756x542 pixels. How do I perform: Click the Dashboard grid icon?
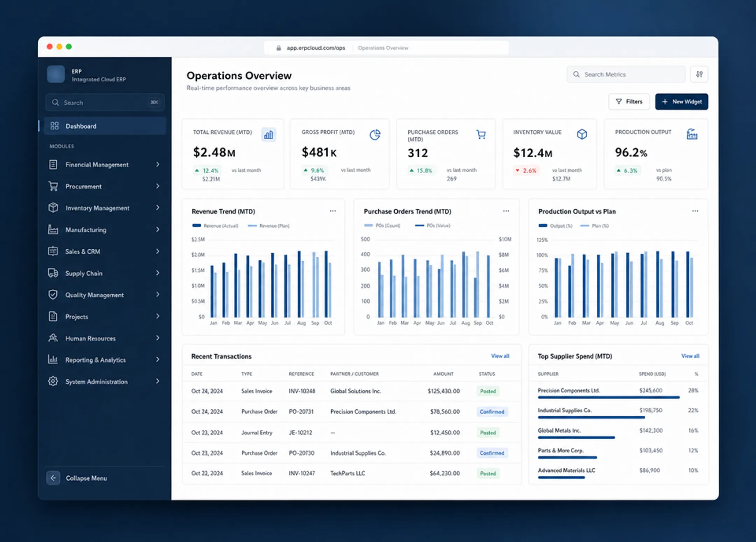coord(54,126)
